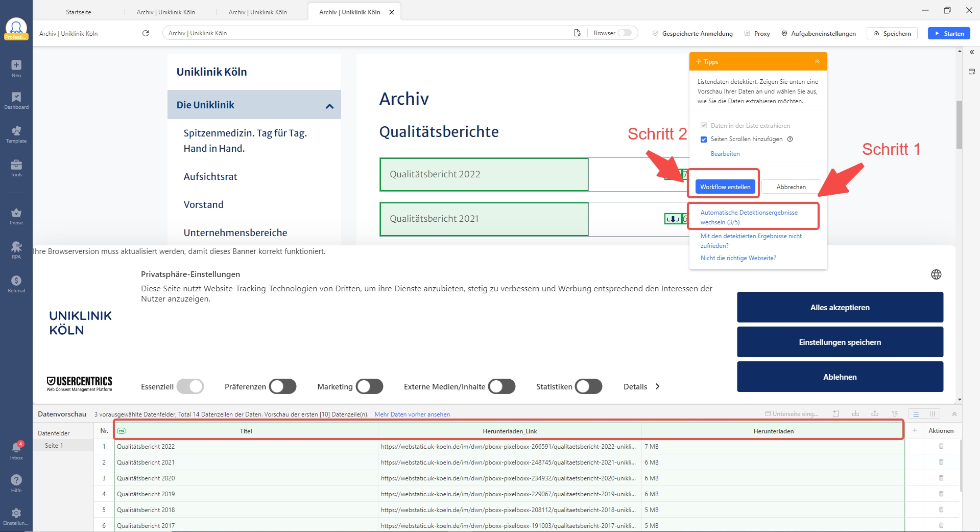The image size is (980, 532).
Task: Open the Hilfe question-mark icon
Action: coord(16,483)
